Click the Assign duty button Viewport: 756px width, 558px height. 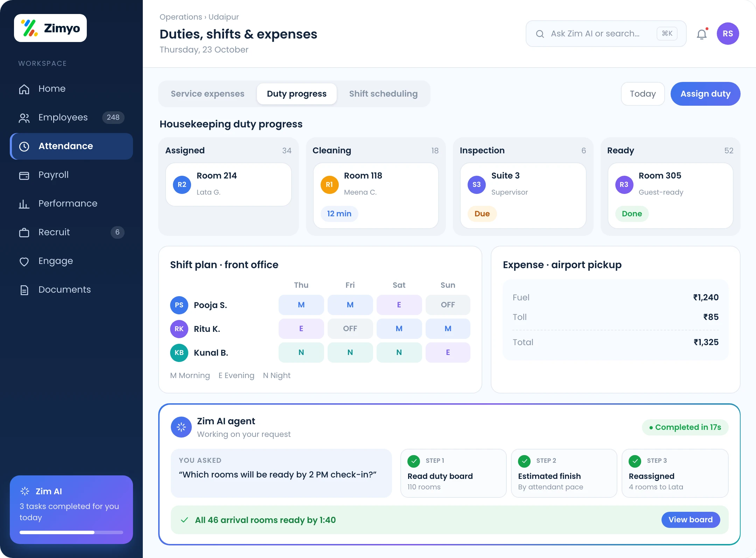click(x=705, y=94)
